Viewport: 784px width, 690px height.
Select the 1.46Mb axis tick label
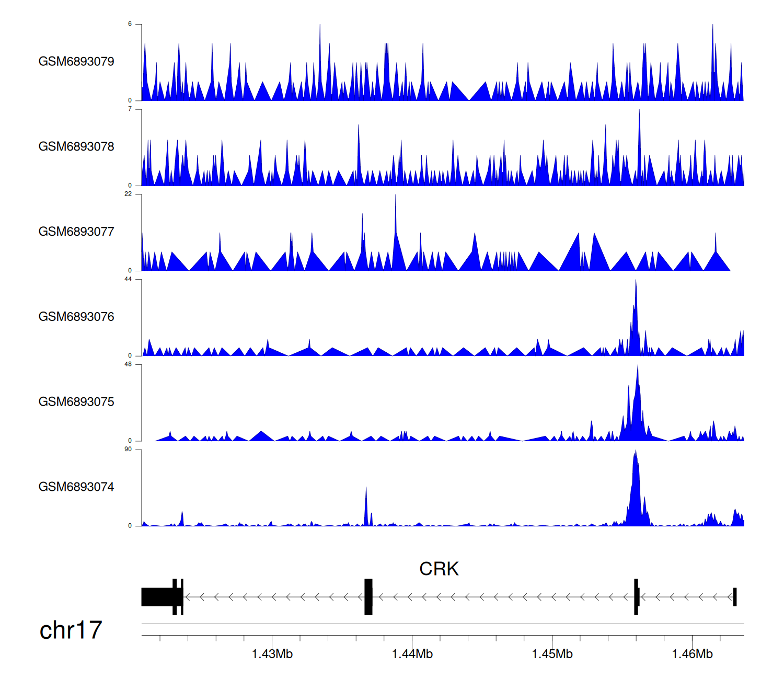692,654
